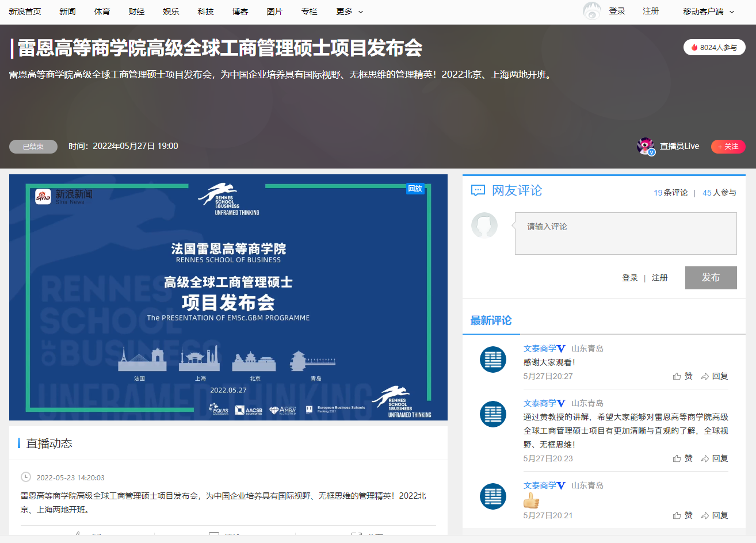Follow the broadcaster with 关注 button
756x543 pixels.
728,147
